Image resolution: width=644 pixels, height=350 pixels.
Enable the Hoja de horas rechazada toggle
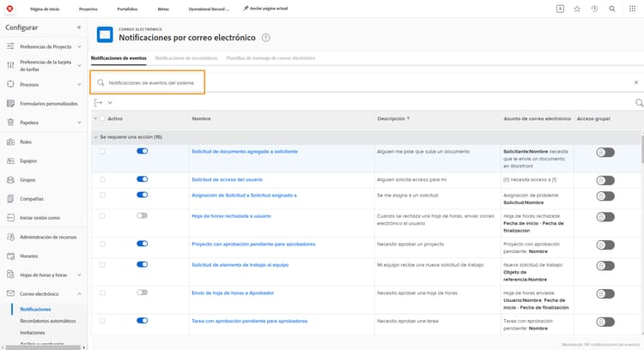142,215
